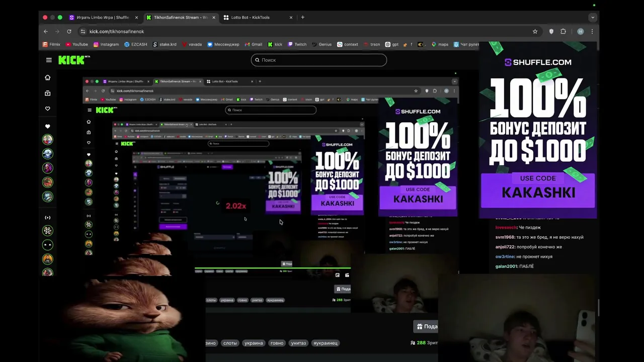Click the 288 viewers count
644x362 pixels.
point(424,343)
